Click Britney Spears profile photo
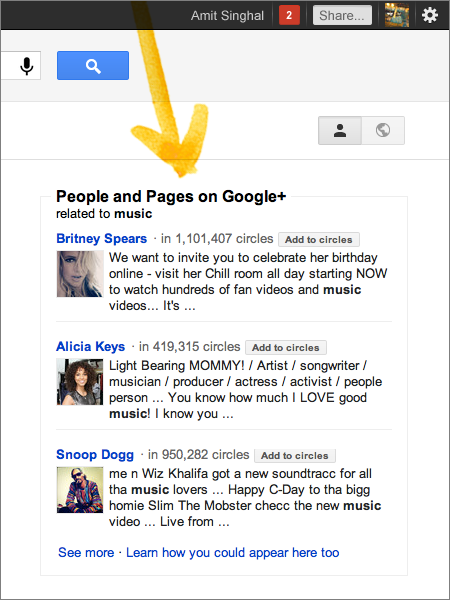The width and height of the screenshot is (450, 600). [80, 274]
